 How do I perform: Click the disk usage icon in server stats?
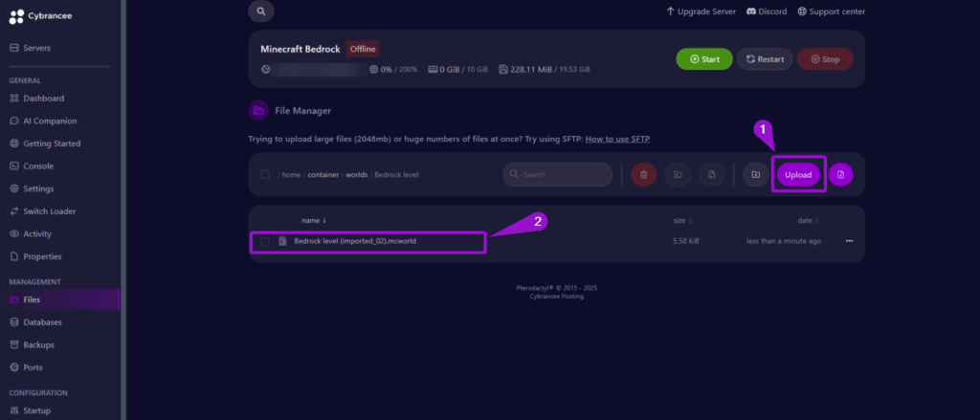coord(503,70)
